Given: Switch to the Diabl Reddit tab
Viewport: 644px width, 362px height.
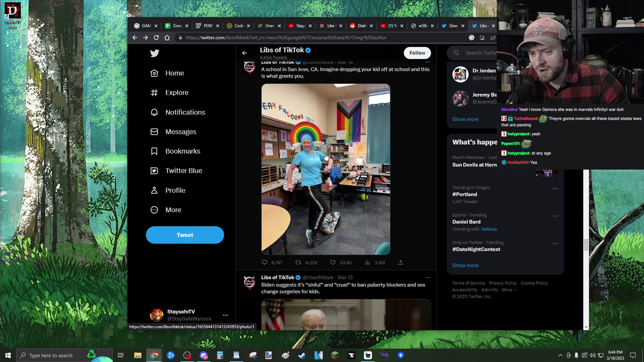Looking at the screenshot, I should (x=361, y=26).
